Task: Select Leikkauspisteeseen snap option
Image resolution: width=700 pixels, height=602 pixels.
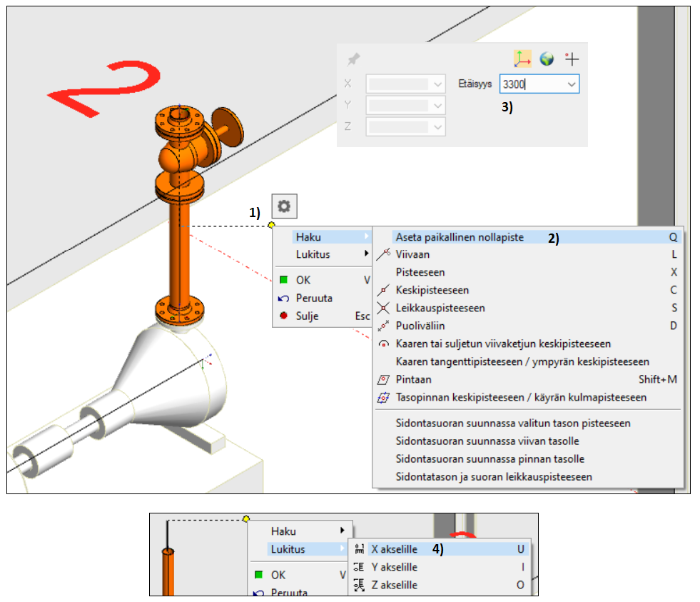Action: point(528,308)
